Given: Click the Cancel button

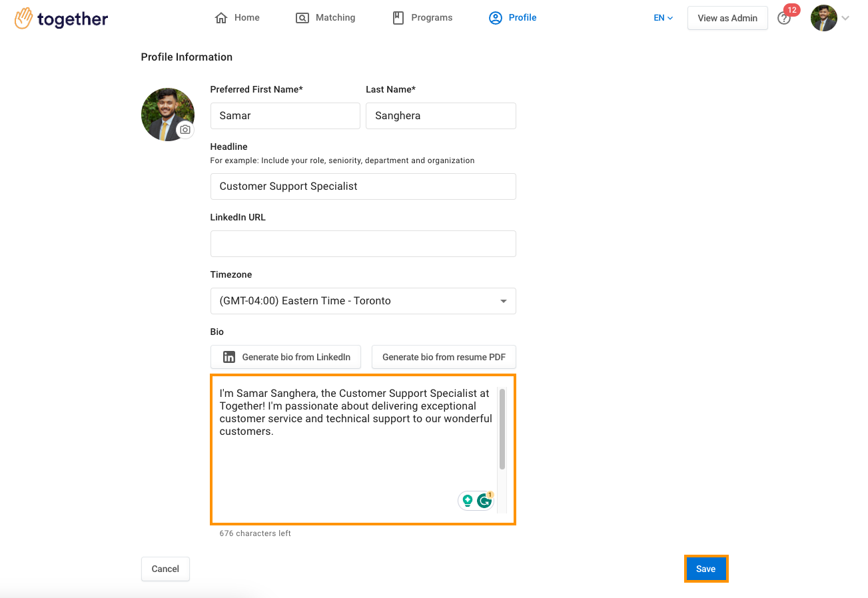Looking at the screenshot, I should pos(165,569).
